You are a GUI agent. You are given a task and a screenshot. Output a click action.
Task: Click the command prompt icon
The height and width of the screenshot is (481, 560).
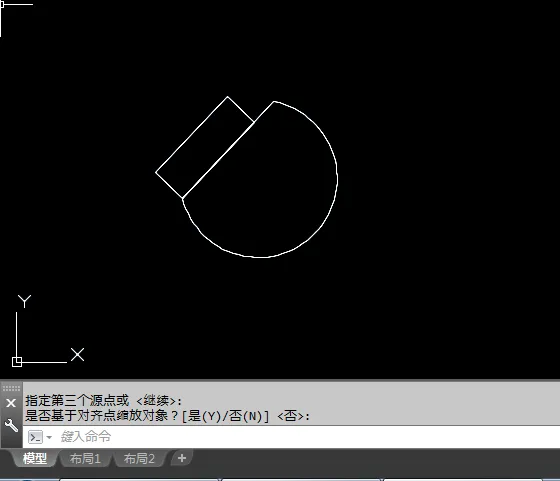(x=35, y=437)
